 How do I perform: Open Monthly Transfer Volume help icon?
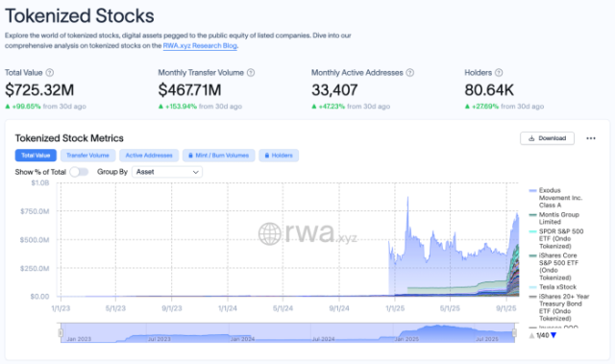coord(251,72)
